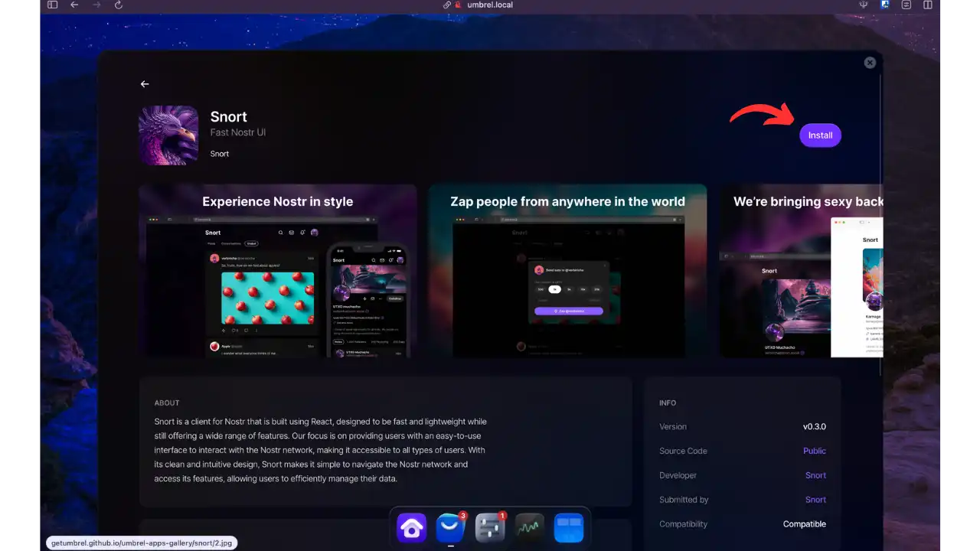
Task: Open Live Usage graph icon in dock
Action: tap(530, 527)
